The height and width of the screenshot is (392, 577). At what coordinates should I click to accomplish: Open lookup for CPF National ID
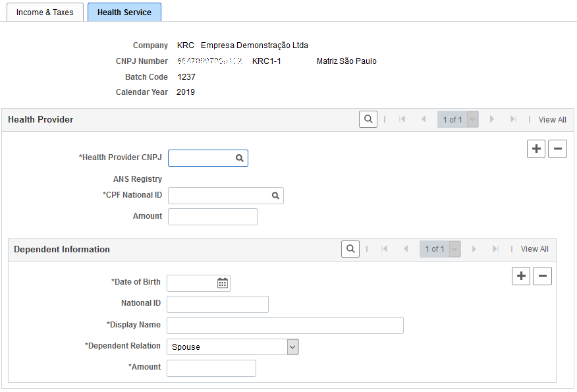pyautogui.click(x=275, y=196)
